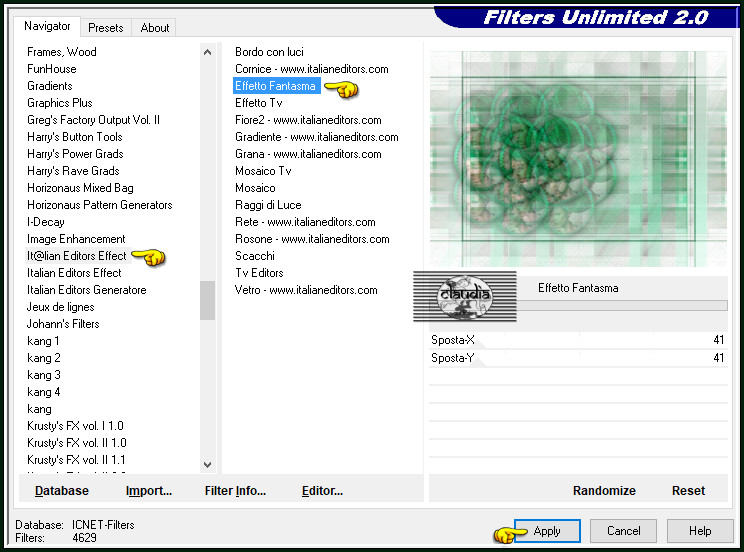Choose Effetto Tv filter
Screen dimensions: 744x552
[x=259, y=103]
